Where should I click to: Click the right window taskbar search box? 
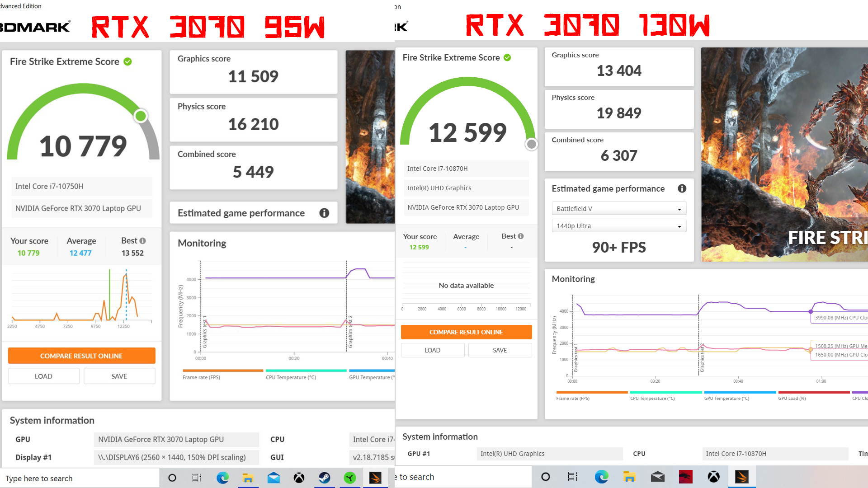point(463,477)
